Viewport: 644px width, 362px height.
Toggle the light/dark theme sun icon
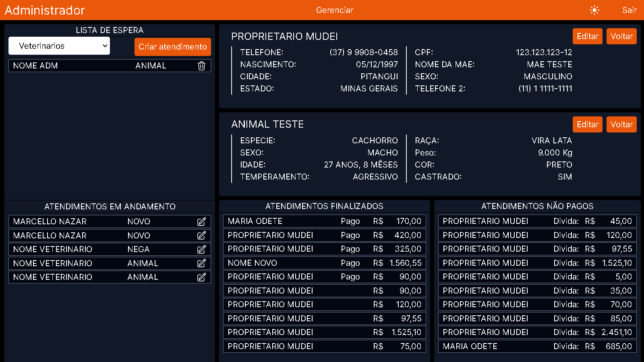pyautogui.click(x=594, y=10)
